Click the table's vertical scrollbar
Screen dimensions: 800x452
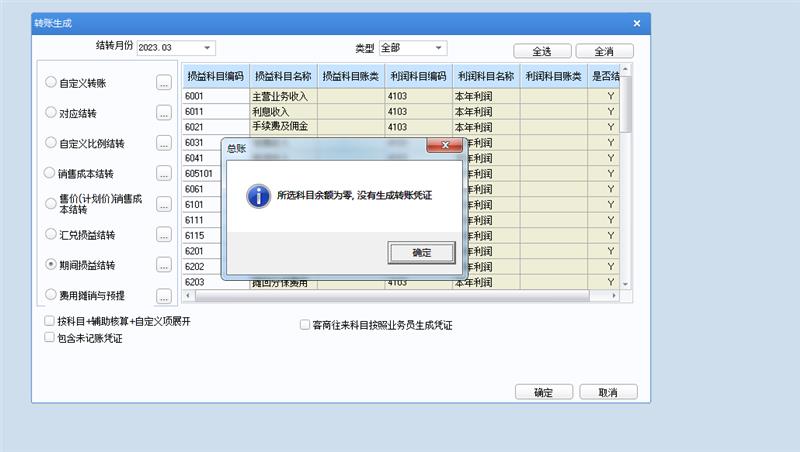(627, 180)
